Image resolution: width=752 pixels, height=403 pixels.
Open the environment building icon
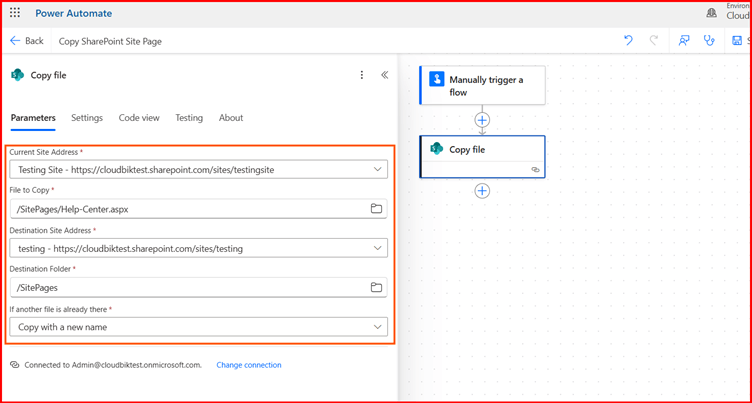tap(712, 13)
